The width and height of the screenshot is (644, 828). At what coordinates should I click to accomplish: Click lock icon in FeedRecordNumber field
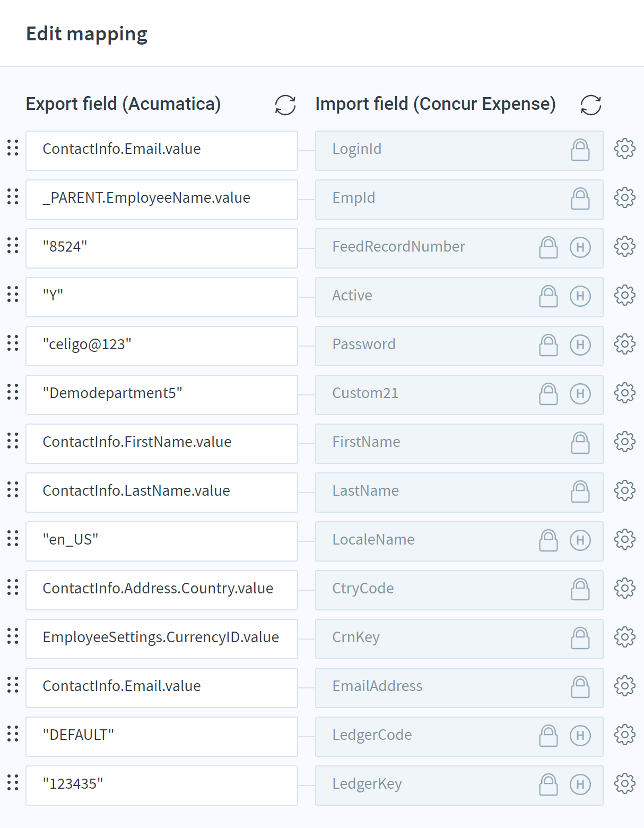(x=549, y=247)
